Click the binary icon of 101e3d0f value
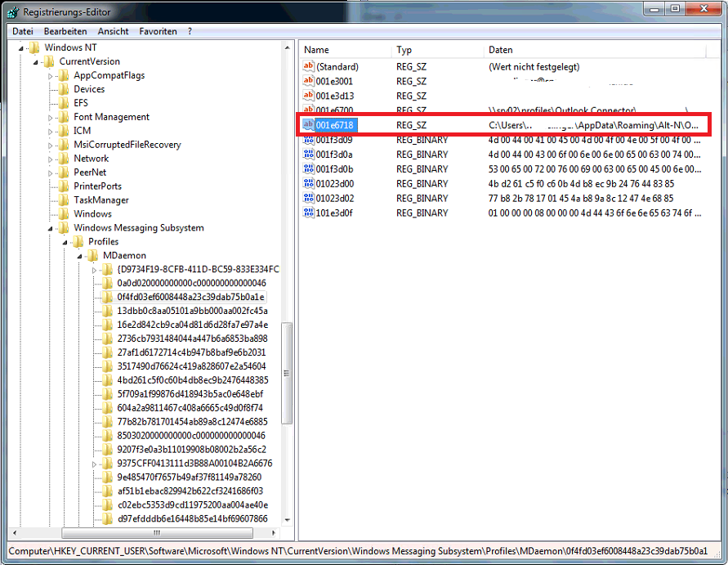Image resolution: width=728 pixels, height=565 pixels. click(x=308, y=213)
